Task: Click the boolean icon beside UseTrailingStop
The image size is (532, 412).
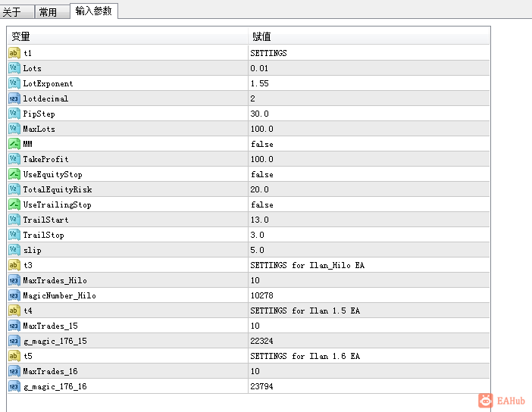Action: (x=14, y=204)
